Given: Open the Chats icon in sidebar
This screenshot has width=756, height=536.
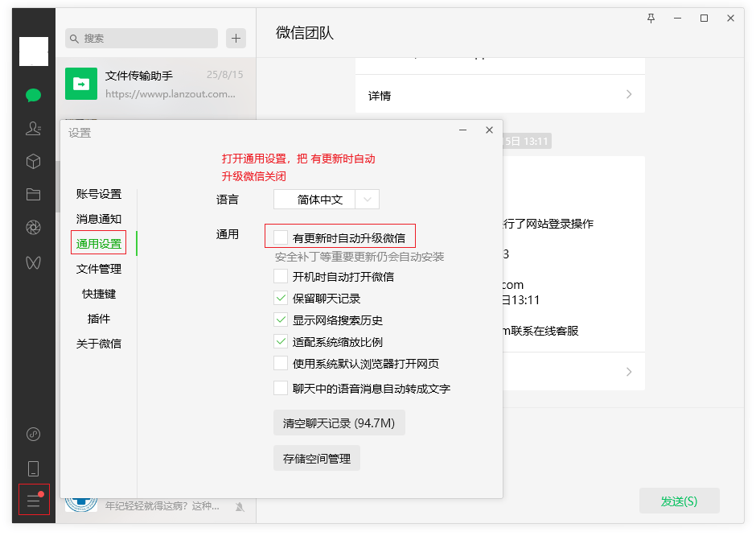Looking at the screenshot, I should tap(33, 95).
